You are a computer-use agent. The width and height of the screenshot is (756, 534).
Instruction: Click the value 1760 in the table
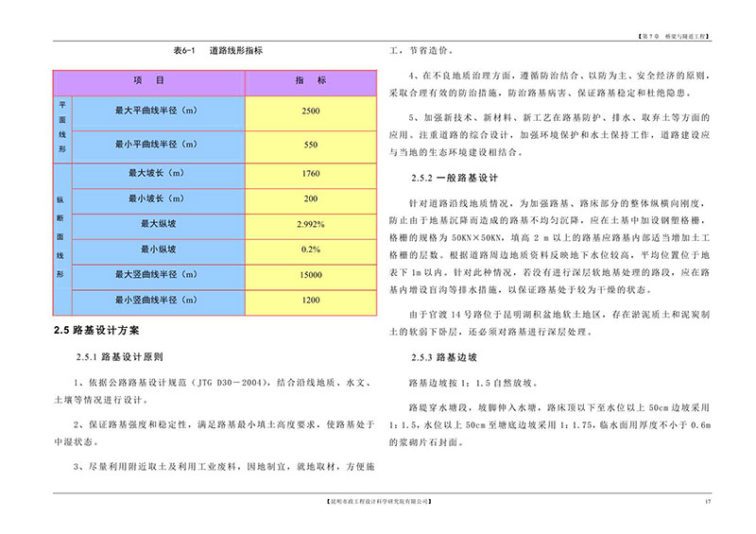(x=310, y=174)
